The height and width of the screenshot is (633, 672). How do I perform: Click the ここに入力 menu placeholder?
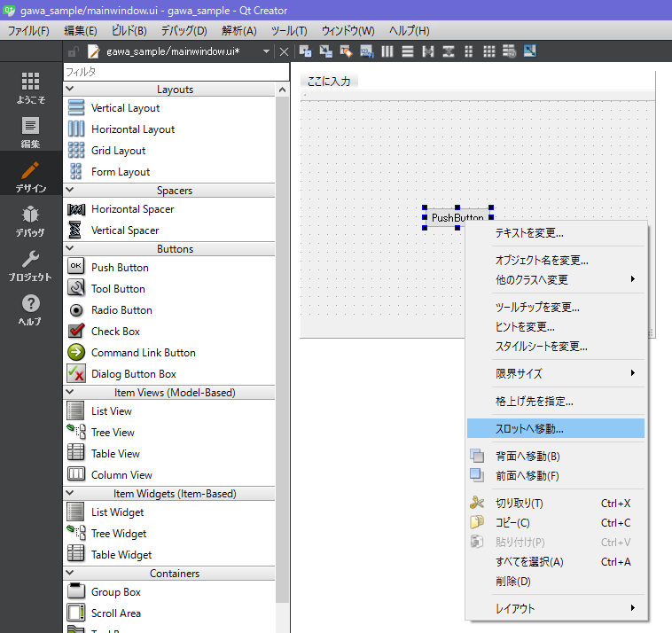pyautogui.click(x=329, y=81)
